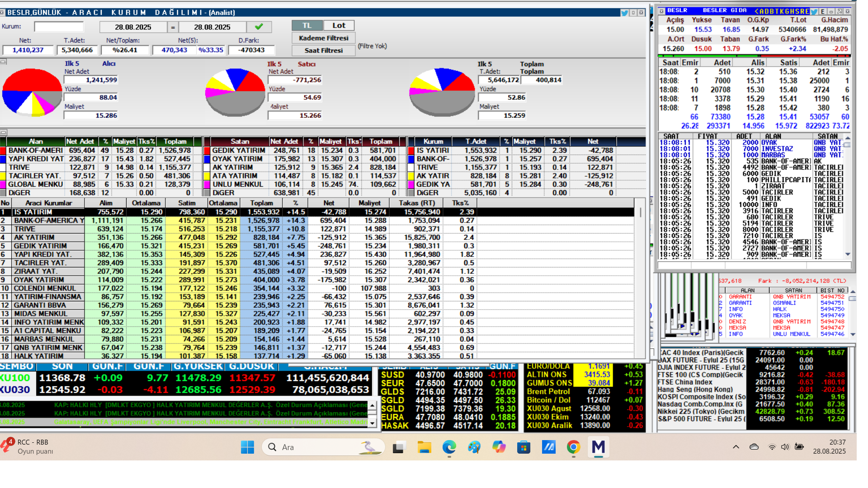Click Bitcoin / Dol quote row

[x=585, y=400]
